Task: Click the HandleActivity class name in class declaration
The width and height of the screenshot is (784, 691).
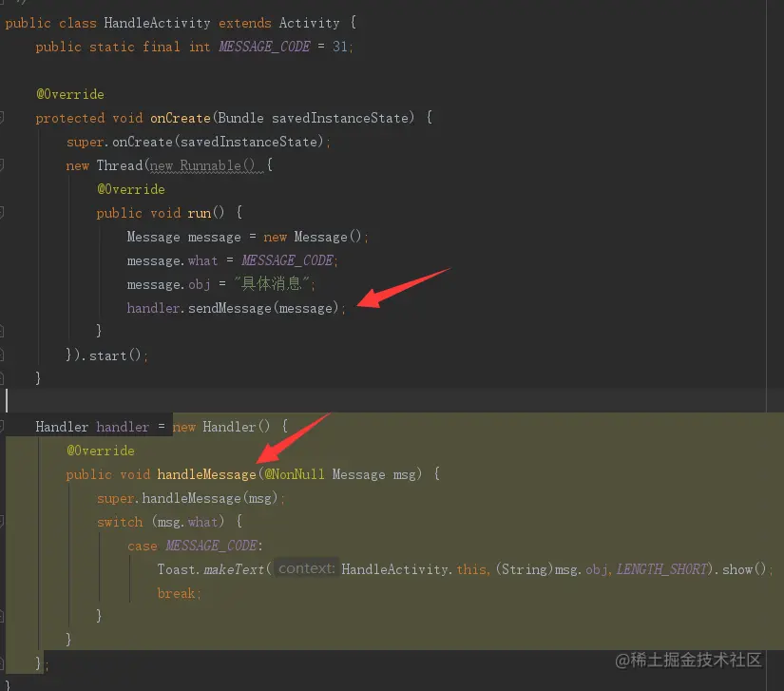Action: (x=157, y=23)
